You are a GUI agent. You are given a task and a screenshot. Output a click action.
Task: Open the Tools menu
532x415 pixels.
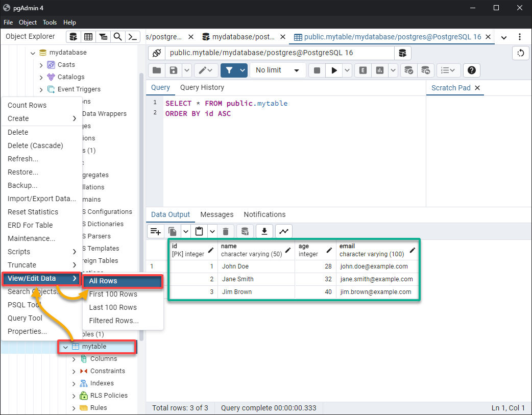point(50,22)
